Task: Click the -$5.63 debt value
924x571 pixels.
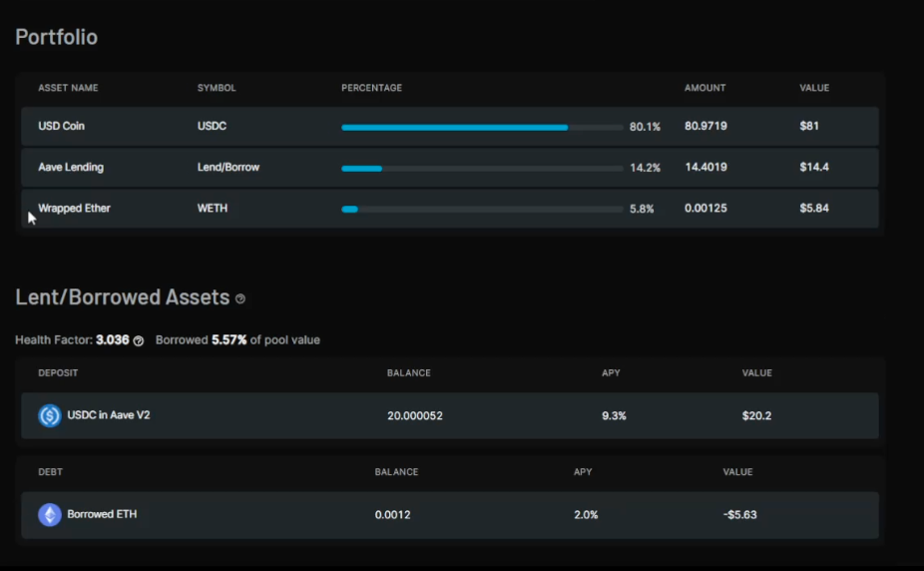Action: click(x=740, y=515)
